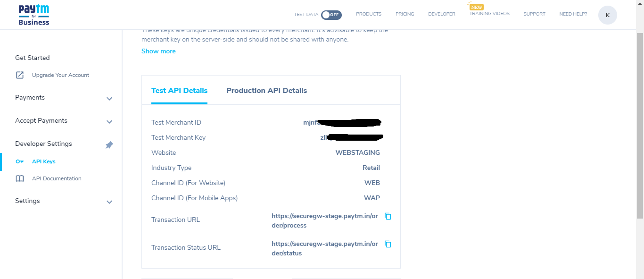
Task: Click the Paytm for Business logo
Action: 33,14
